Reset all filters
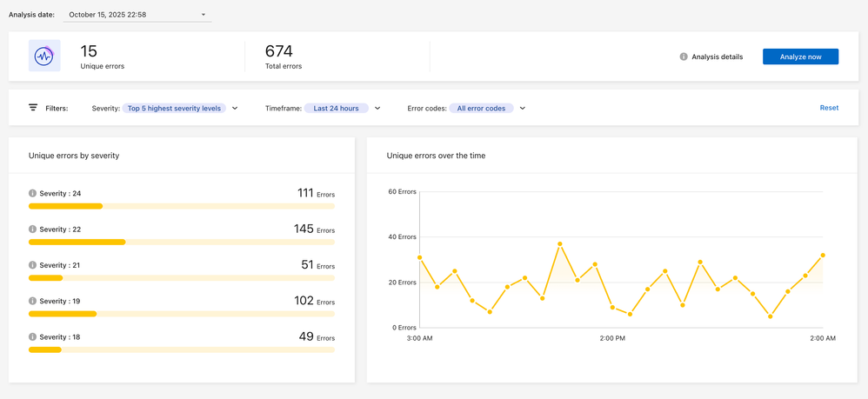 coord(829,108)
